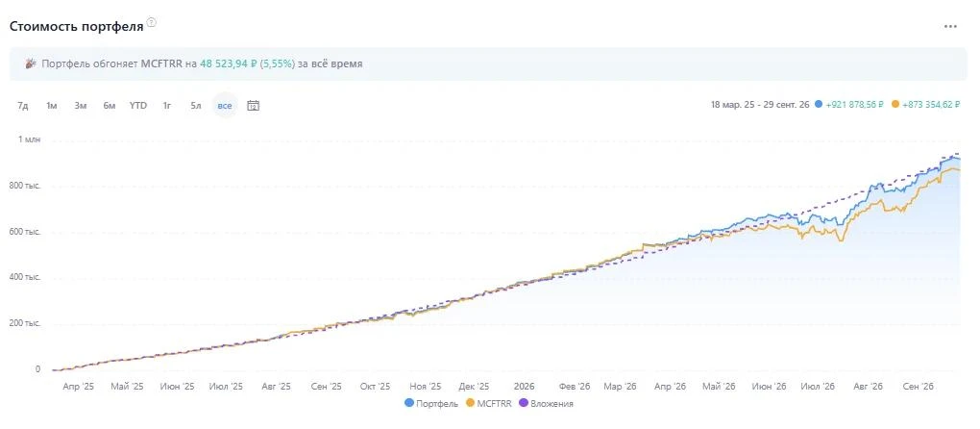
Task: Click the Май '26 axis label
Action: [719, 387]
